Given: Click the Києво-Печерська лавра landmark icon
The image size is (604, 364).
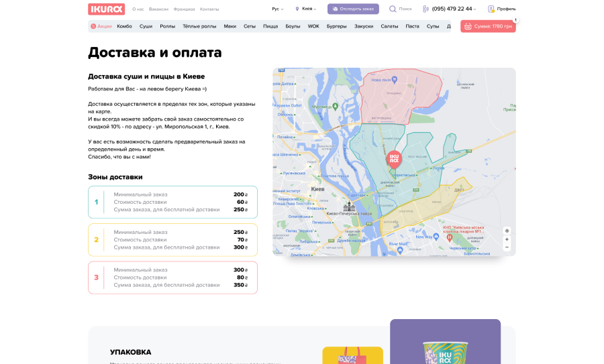Looking at the screenshot, I should [x=349, y=206].
